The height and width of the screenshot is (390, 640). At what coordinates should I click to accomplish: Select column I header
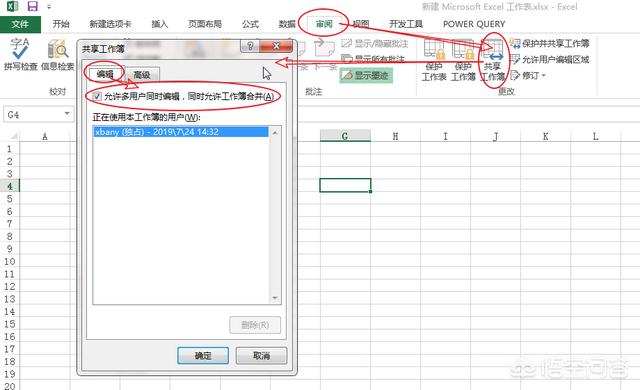(x=446, y=136)
